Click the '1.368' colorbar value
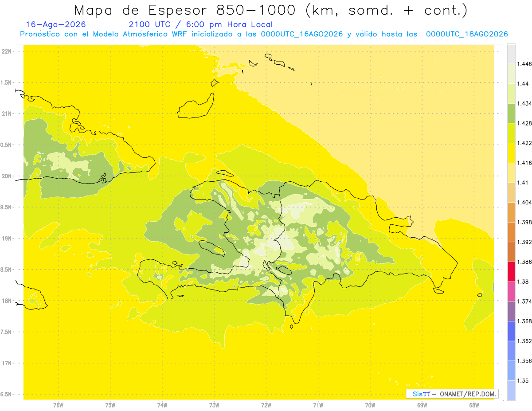The height and width of the screenshot is (411, 532). coord(524,321)
